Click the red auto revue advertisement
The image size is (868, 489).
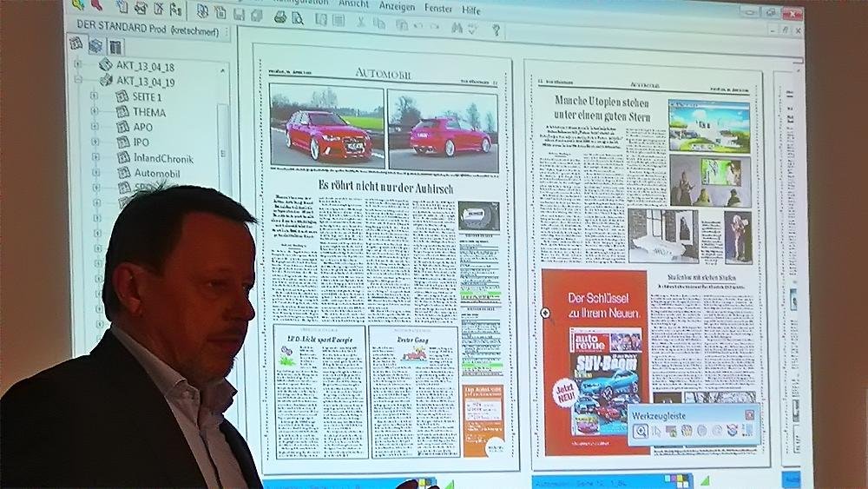[x=595, y=361]
